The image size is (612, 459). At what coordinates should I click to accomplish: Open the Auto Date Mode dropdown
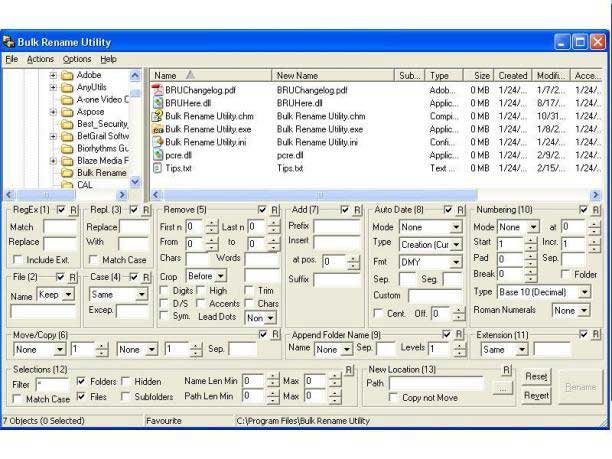pos(456,227)
